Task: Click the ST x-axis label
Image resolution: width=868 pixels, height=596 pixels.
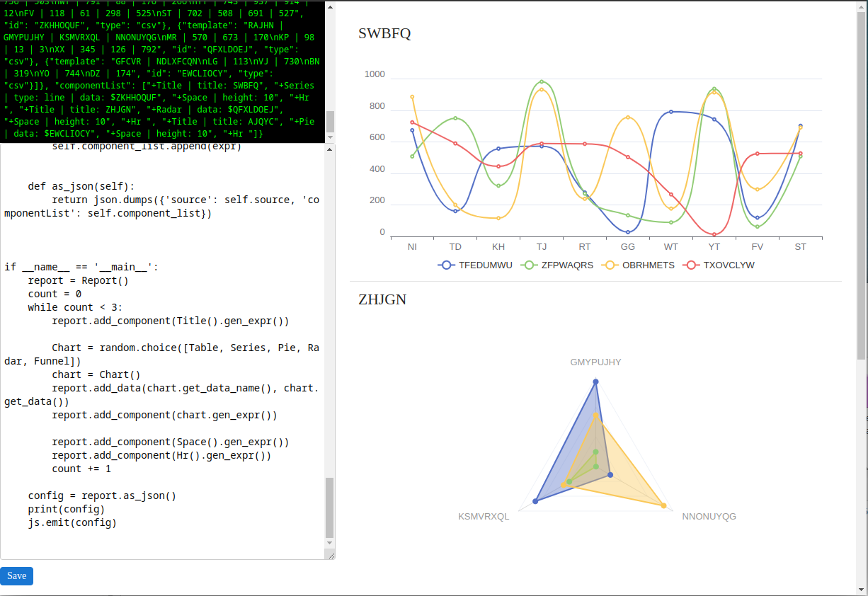Action: (x=801, y=247)
